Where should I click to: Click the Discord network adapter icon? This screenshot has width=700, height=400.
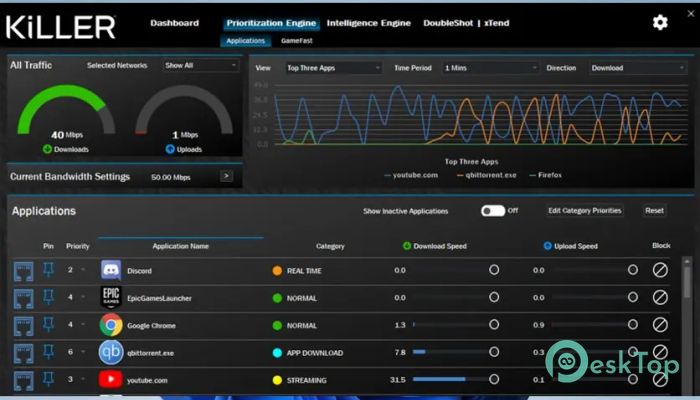[23, 271]
